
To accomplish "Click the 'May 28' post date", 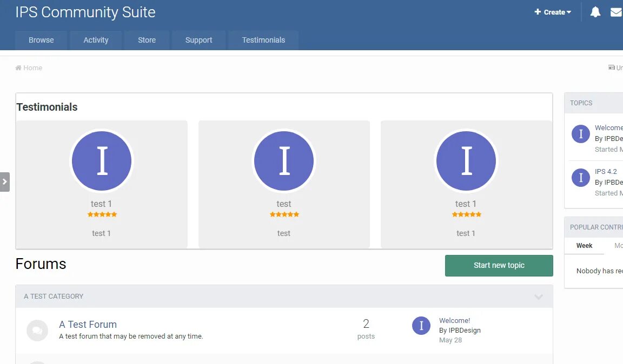I will tap(450, 340).
